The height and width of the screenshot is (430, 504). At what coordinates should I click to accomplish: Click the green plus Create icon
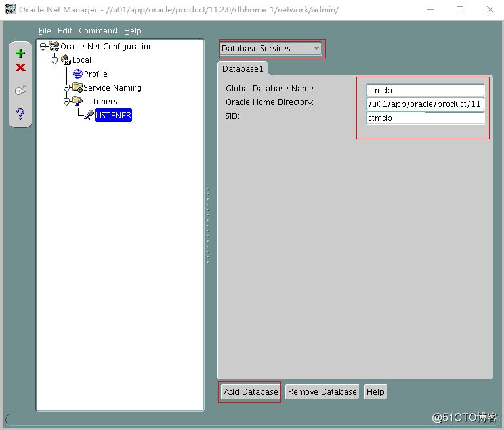(20, 53)
